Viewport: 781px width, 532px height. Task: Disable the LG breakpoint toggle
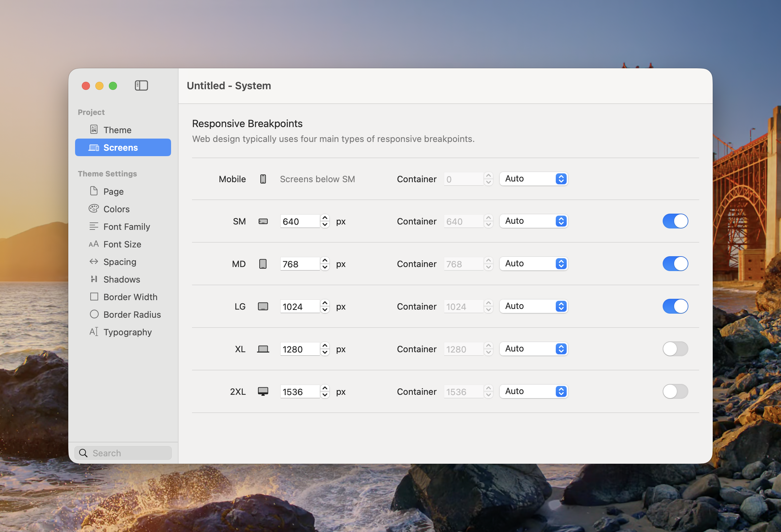pyautogui.click(x=675, y=307)
